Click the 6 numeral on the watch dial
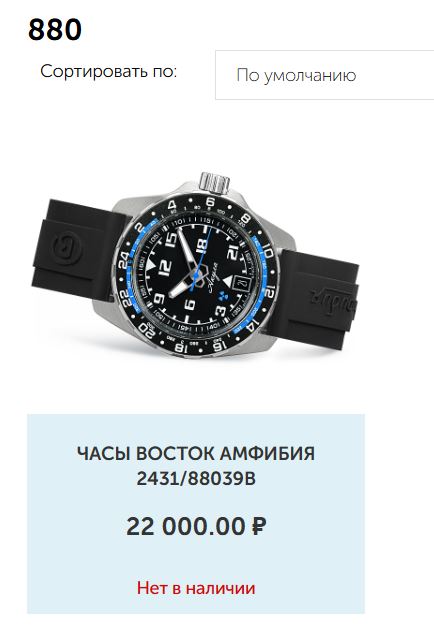 pyautogui.click(x=190, y=305)
